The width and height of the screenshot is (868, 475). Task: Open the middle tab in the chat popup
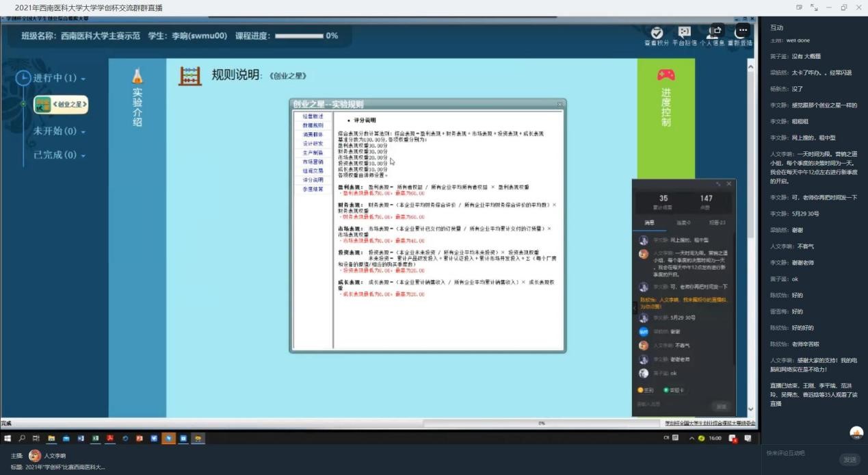pos(683,222)
